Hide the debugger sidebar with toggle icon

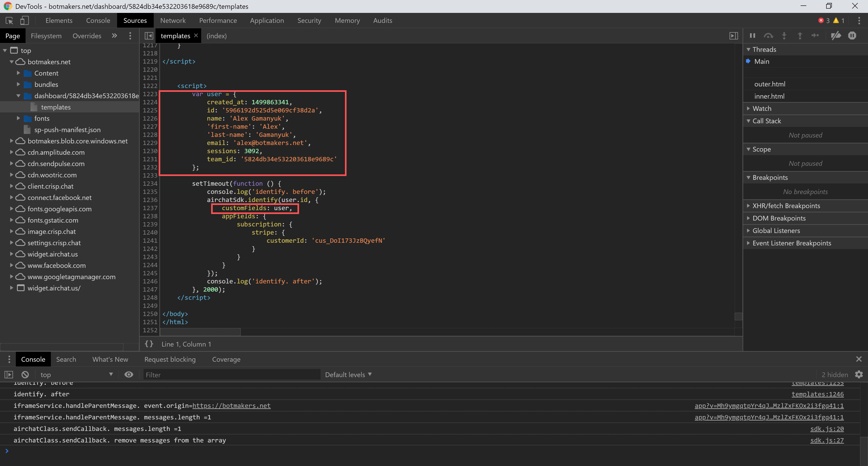[x=734, y=36]
